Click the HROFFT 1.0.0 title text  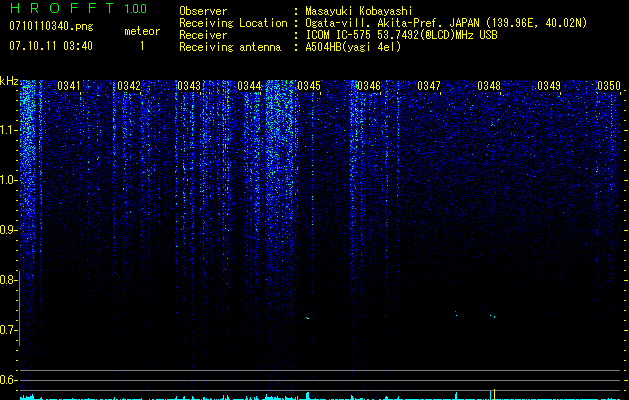[x=78, y=8]
